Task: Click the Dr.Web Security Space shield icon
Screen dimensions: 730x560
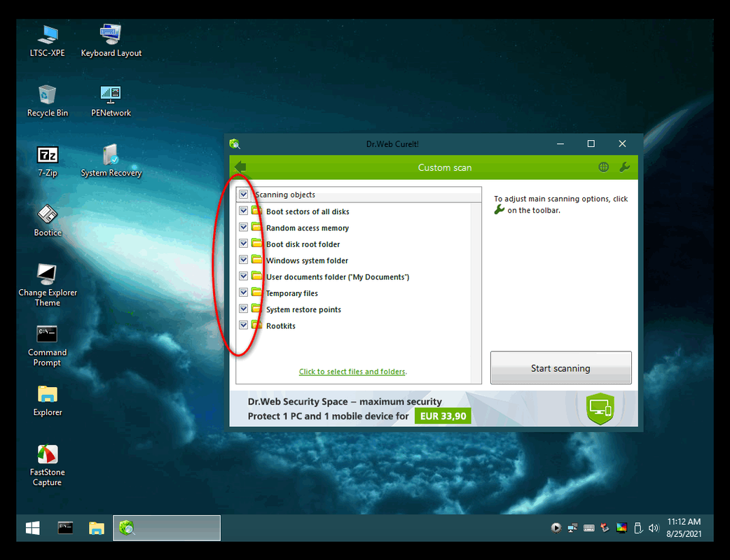Action: (600, 408)
